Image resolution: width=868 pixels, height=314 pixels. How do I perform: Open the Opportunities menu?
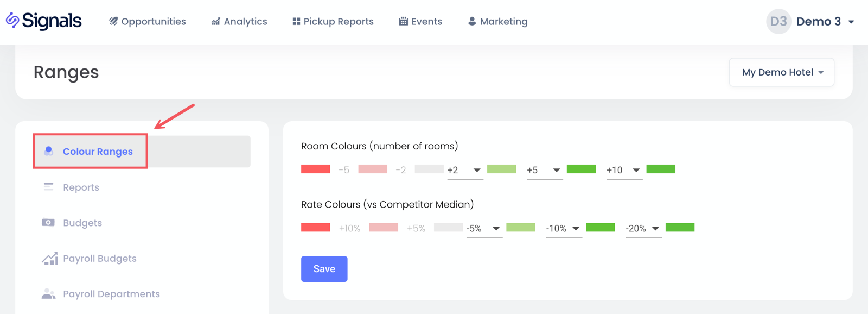147,22
